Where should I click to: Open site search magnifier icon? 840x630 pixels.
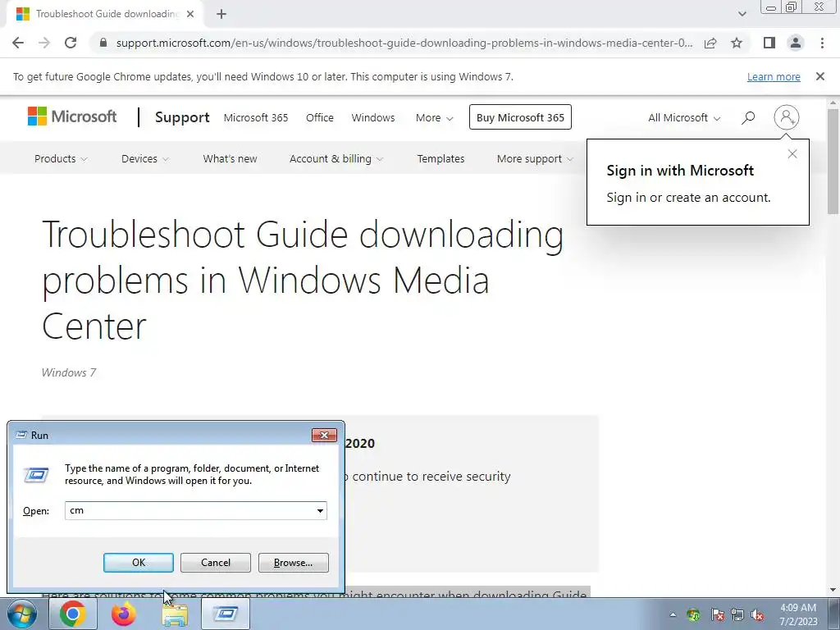[x=748, y=117]
